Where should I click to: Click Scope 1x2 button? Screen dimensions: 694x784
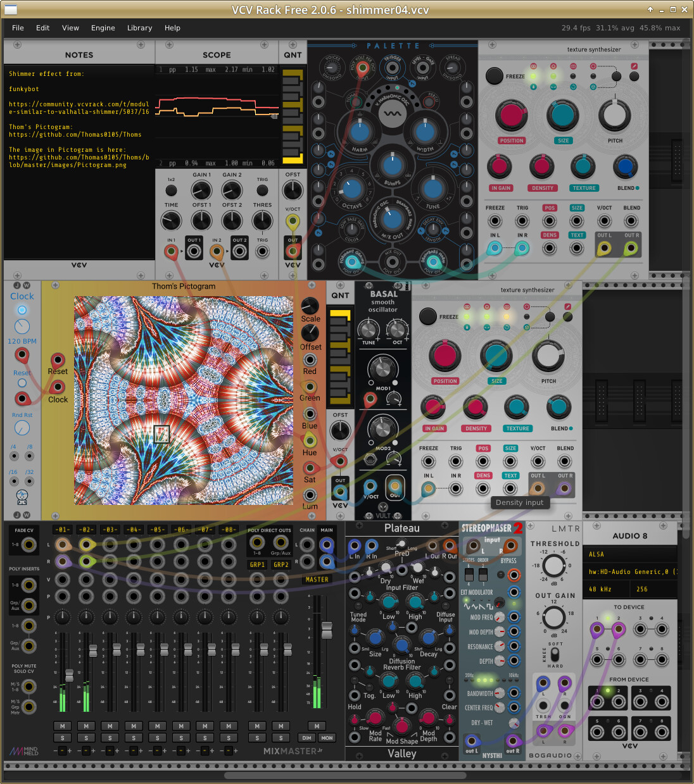click(x=171, y=190)
